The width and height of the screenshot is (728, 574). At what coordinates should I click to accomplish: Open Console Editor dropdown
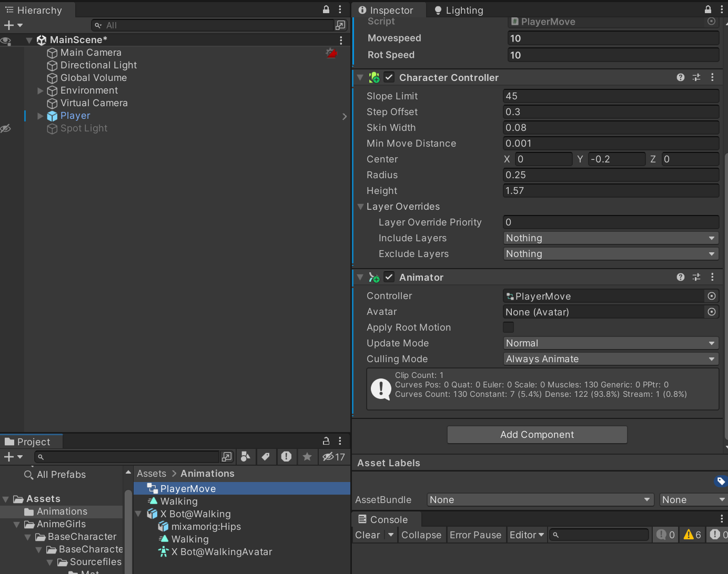527,535
